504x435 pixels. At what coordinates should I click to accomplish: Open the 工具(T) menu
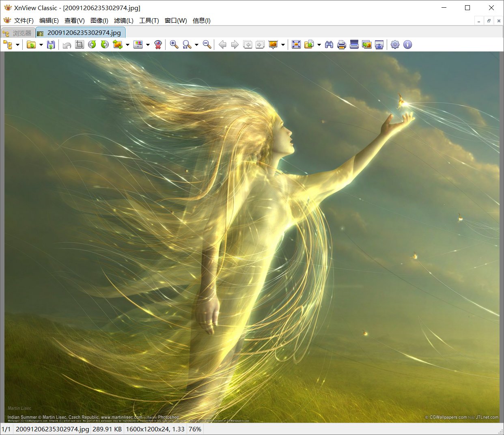(x=149, y=21)
